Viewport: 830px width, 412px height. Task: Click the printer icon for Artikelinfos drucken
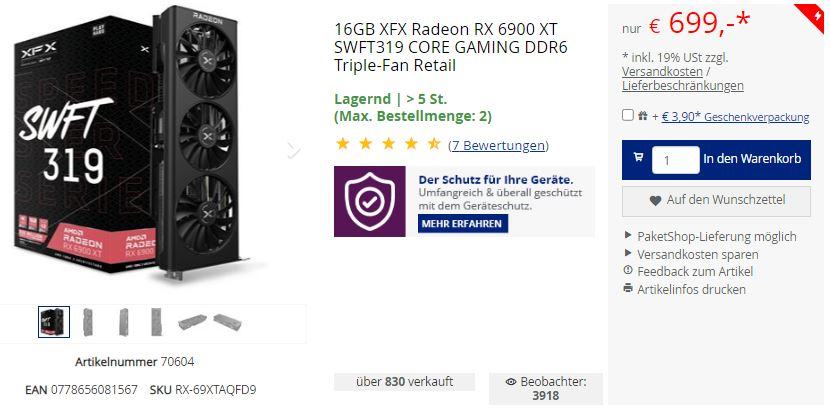coord(628,289)
